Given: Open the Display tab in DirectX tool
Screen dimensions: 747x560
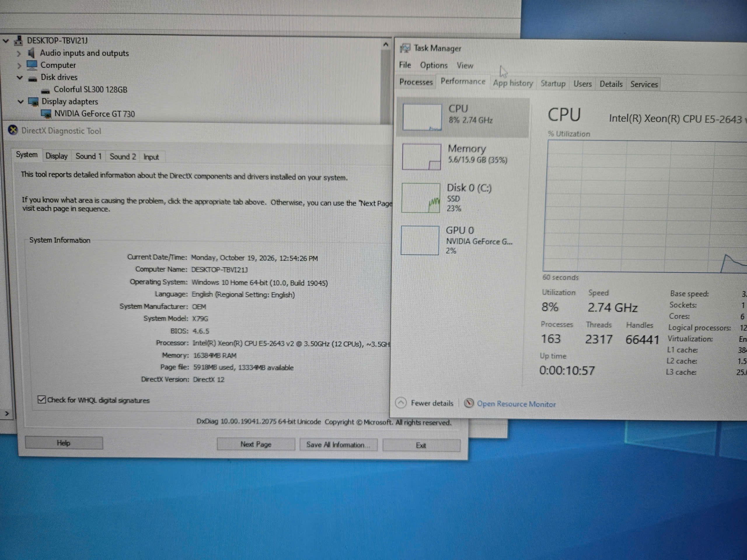Looking at the screenshot, I should click(56, 156).
